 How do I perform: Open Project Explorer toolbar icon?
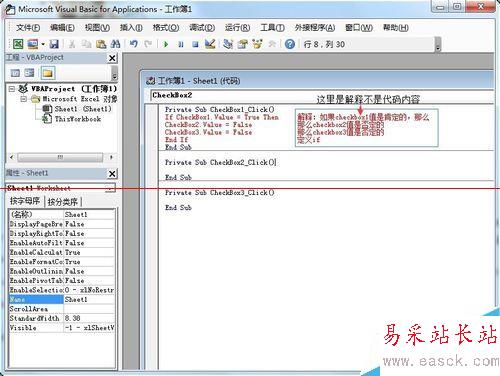(228, 44)
